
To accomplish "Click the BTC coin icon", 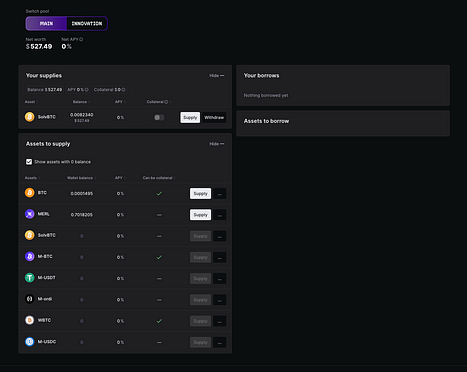I will 30,193.
